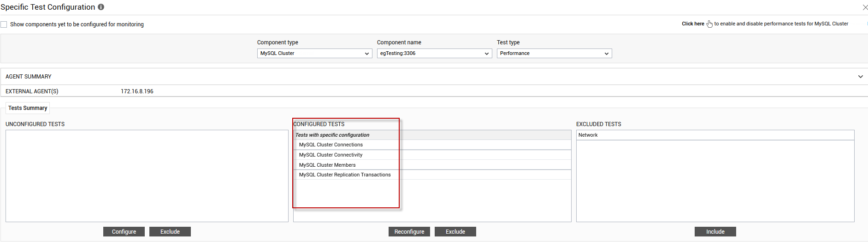The image size is (868, 242).
Task: Click the Tests with specific configuration header
Action: pyautogui.click(x=432, y=135)
